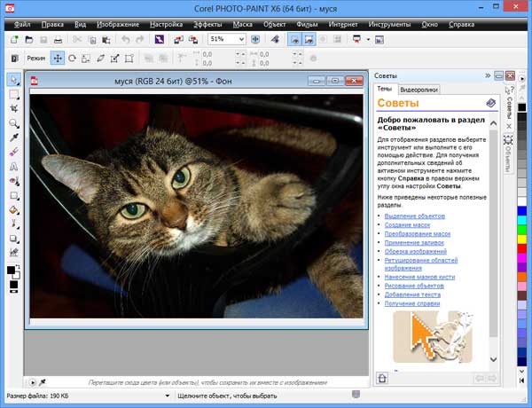The height and width of the screenshot is (408, 532).
Task: Click the Home icon in Советы panel
Action: tap(383, 378)
